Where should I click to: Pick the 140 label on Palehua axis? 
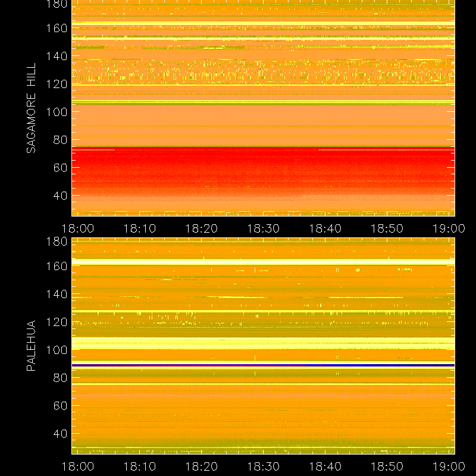(x=57, y=294)
